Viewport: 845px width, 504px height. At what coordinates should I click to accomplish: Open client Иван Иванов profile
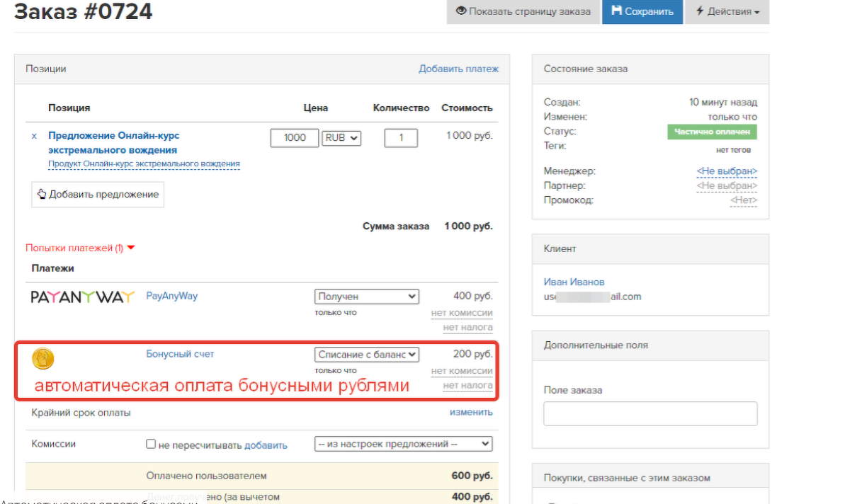pos(574,282)
